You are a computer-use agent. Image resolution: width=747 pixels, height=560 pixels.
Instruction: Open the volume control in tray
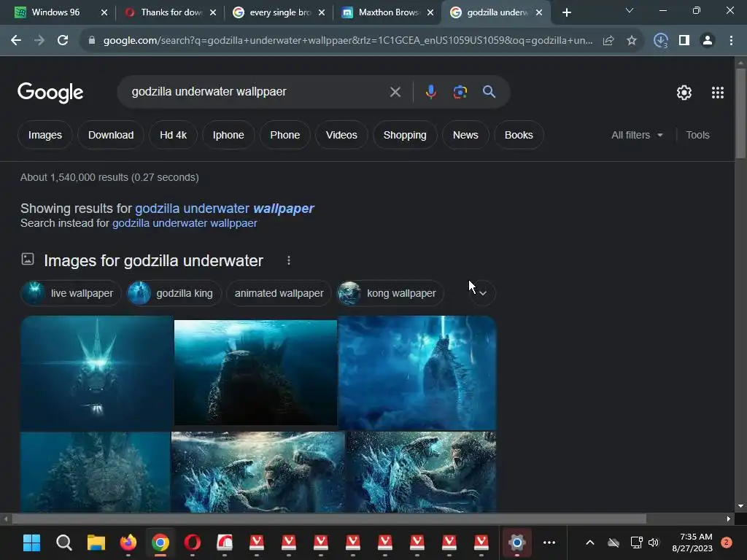(654, 542)
